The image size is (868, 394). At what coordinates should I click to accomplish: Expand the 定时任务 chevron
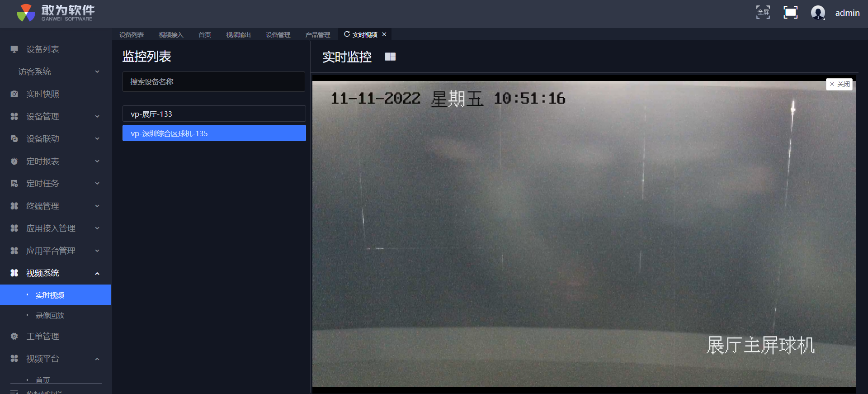[x=97, y=184]
